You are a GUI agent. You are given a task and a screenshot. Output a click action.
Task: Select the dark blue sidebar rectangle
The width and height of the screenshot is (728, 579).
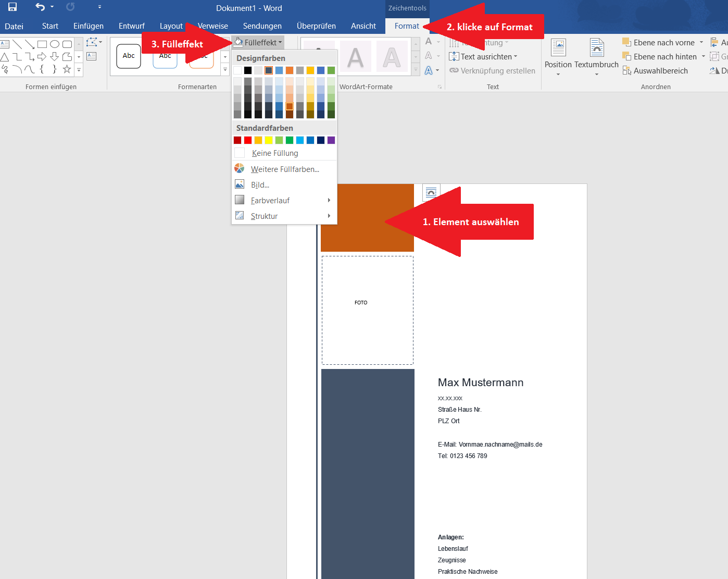[x=368, y=474]
